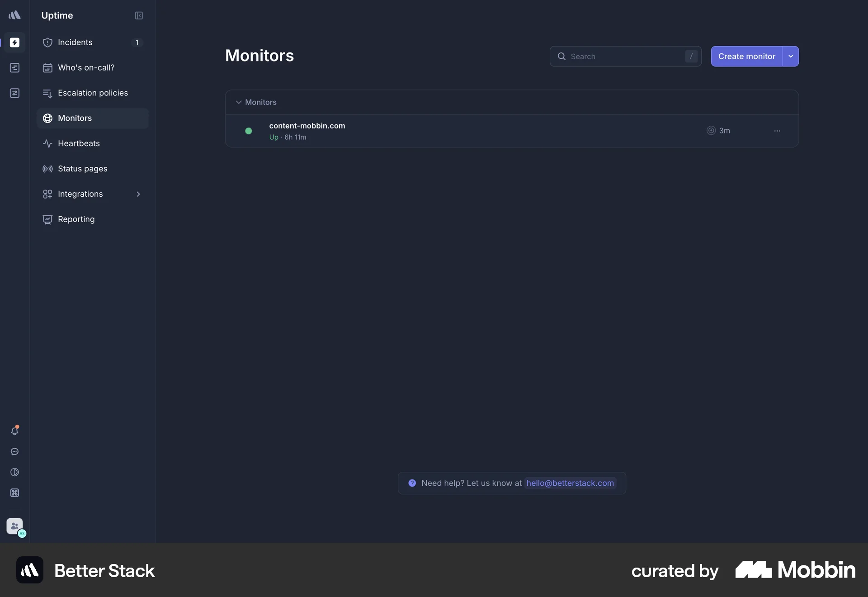Switch to the Status pages section
This screenshot has height=597, width=868.
tap(82, 168)
